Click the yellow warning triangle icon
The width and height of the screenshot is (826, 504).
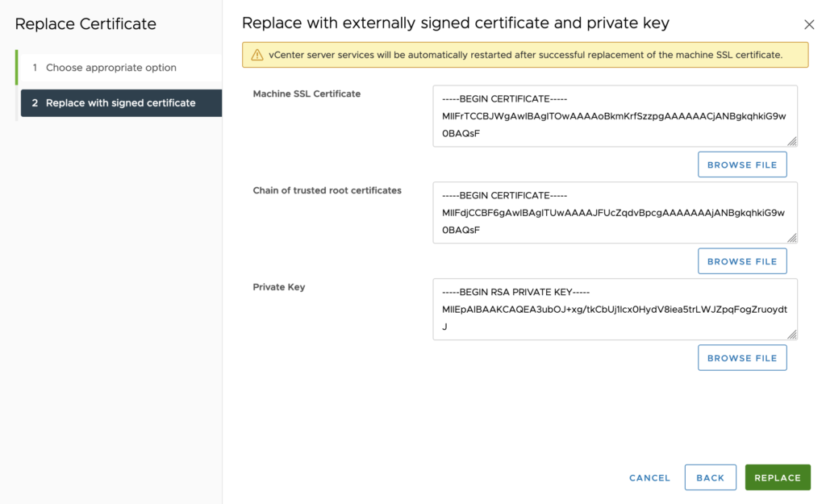[257, 56]
